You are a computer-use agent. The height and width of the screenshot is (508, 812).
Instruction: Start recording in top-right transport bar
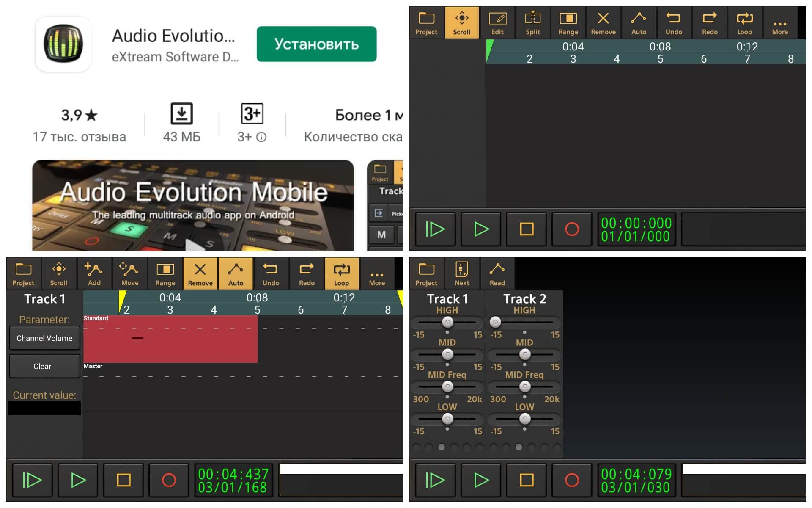click(x=572, y=229)
